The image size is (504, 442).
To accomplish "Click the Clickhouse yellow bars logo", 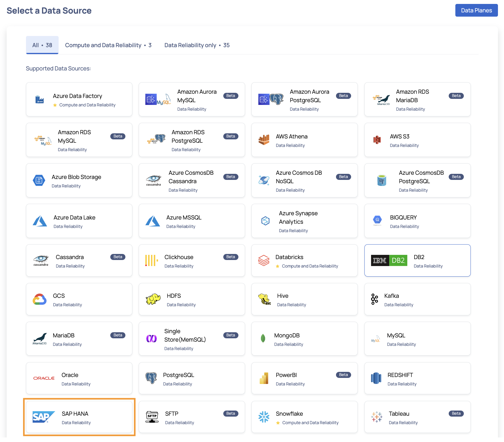I will pos(152,260).
